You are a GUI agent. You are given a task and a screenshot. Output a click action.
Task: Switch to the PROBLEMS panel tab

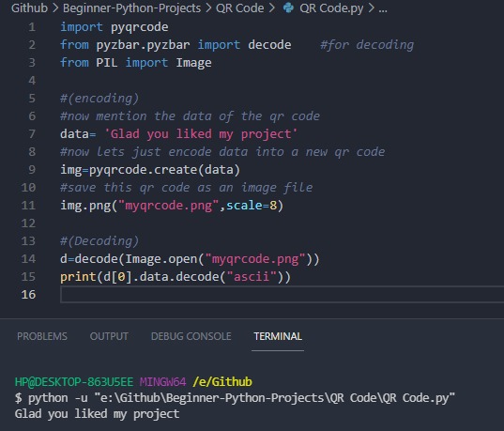(x=42, y=336)
